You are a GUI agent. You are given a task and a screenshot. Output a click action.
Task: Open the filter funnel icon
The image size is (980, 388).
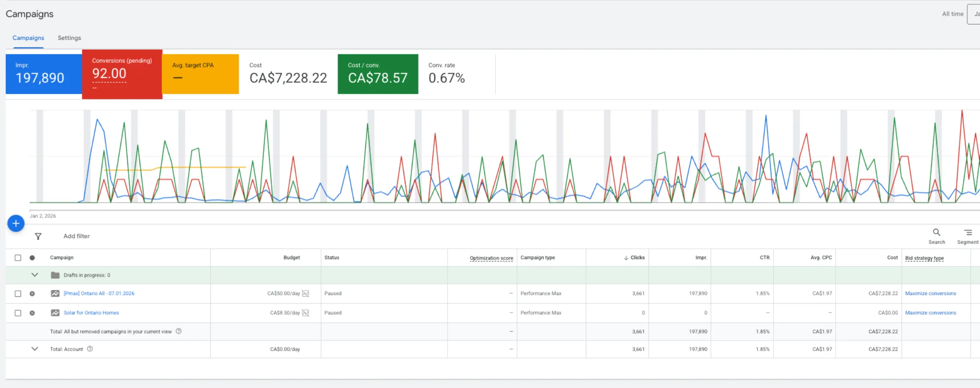click(38, 236)
